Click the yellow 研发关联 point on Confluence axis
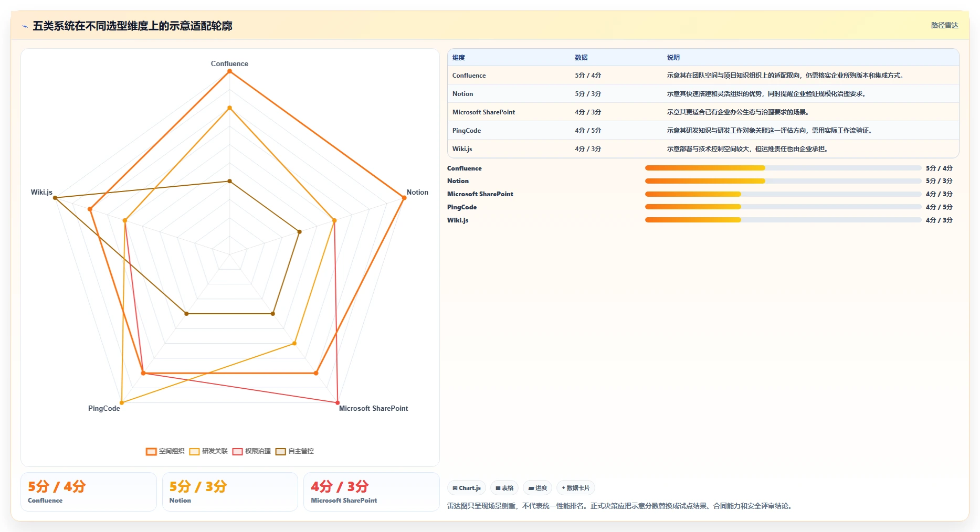 (229, 108)
